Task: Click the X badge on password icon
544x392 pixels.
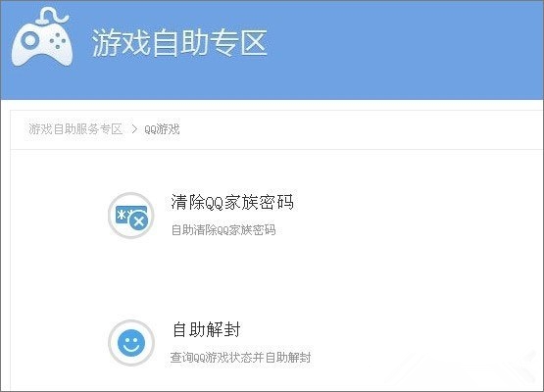Action: coord(139,220)
